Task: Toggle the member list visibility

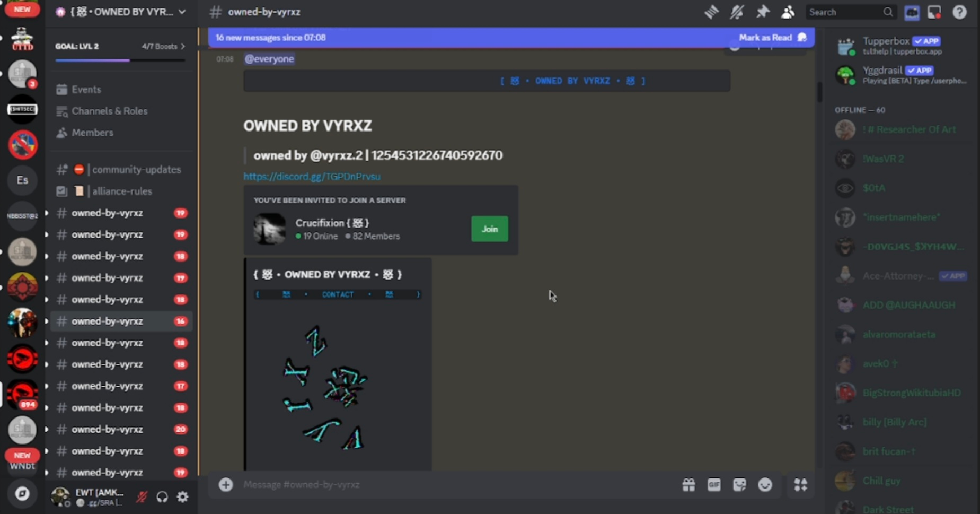Action: click(788, 12)
